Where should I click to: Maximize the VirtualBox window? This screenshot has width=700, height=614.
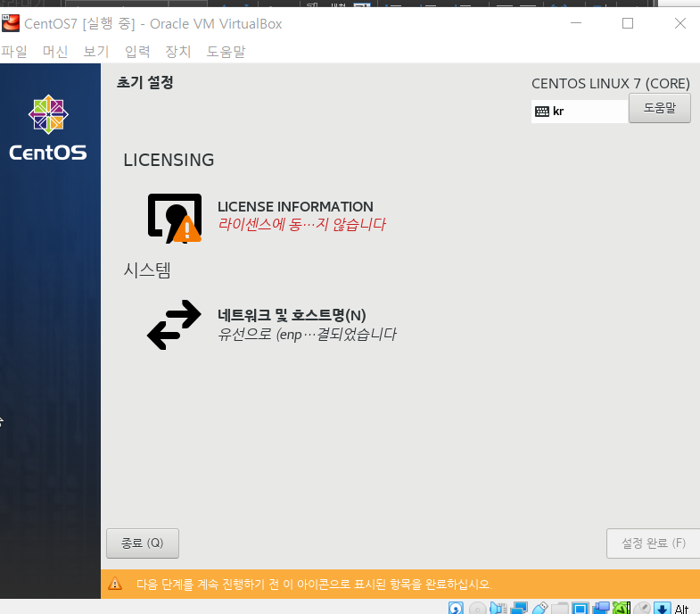[x=628, y=23]
